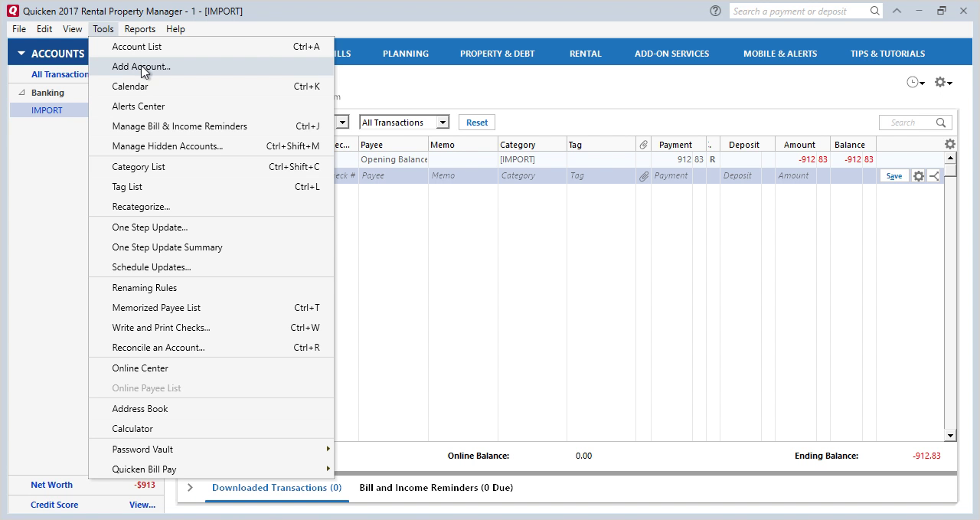Click Save on the new transaction
Viewport: 980px width, 520px height.
pos(893,176)
